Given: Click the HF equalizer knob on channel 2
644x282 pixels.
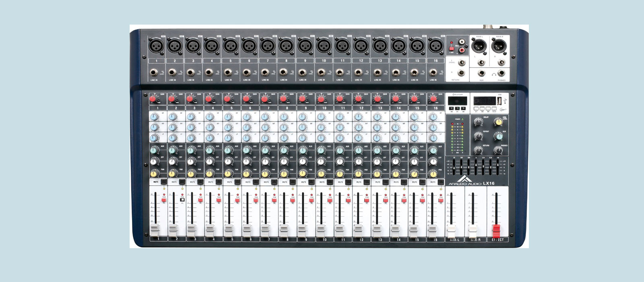Looking at the screenshot, I should 173,117.
